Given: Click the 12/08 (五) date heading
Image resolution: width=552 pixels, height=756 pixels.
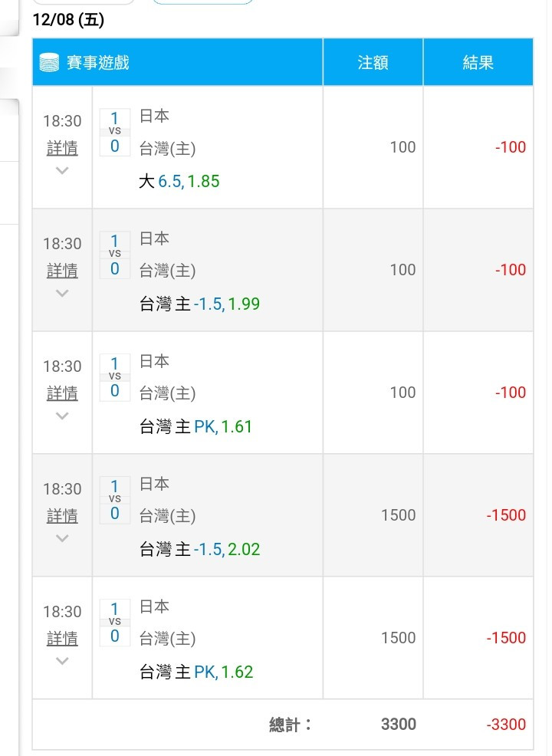Looking at the screenshot, I should click(x=68, y=20).
